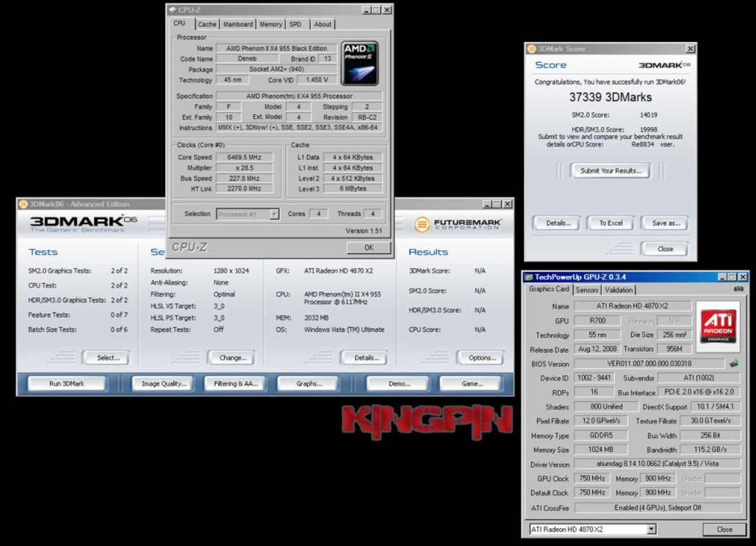Image resolution: width=756 pixels, height=546 pixels.
Task: Click the Run 3DMark button
Action: pyautogui.click(x=67, y=384)
